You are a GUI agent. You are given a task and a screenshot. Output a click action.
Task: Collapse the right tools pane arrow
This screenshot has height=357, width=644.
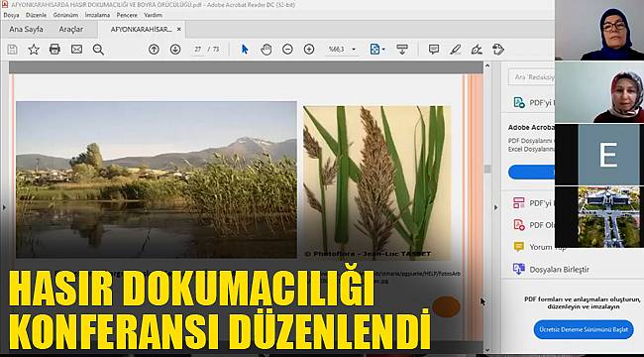pyautogui.click(x=495, y=207)
